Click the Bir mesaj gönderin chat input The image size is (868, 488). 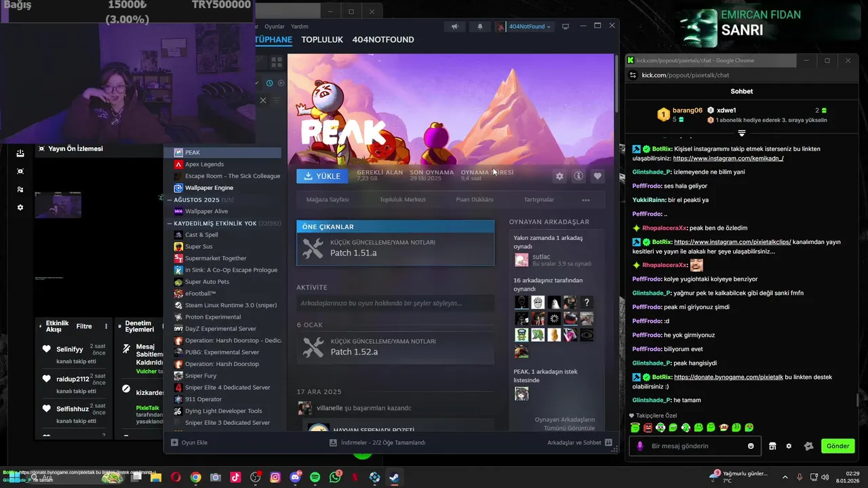[695, 446]
